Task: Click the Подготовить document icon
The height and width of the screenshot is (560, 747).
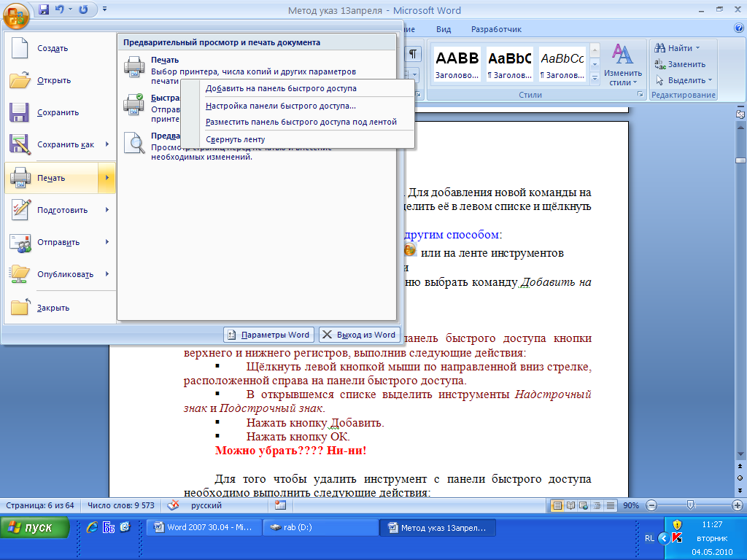Action: [x=20, y=210]
